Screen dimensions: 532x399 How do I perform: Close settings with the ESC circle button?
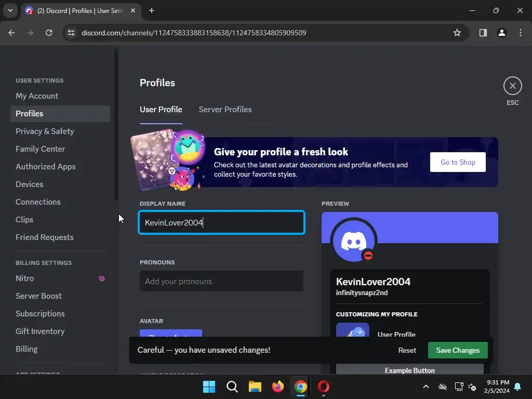pos(512,86)
